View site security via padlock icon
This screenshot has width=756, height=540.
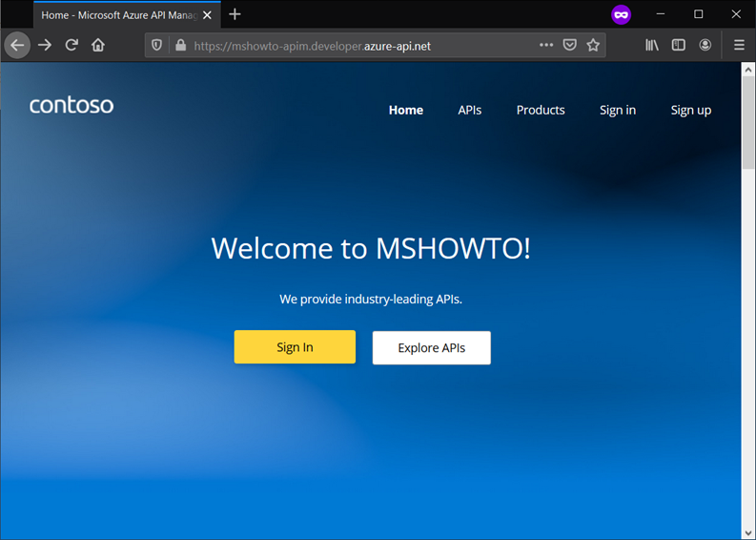coord(181,46)
